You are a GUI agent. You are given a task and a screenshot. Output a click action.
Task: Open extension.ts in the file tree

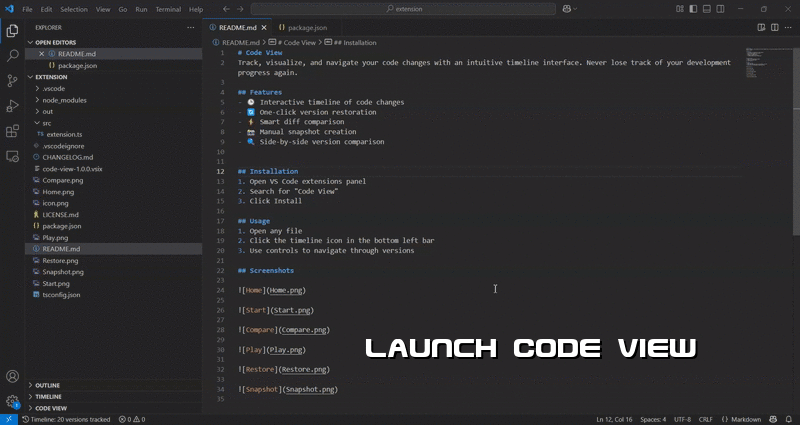pos(114,134)
